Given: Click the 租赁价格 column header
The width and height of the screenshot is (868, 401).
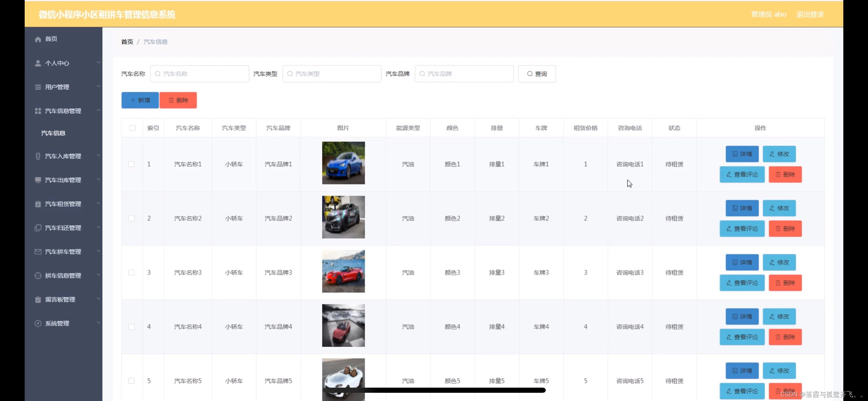Looking at the screenshot, I should (586, 128).
